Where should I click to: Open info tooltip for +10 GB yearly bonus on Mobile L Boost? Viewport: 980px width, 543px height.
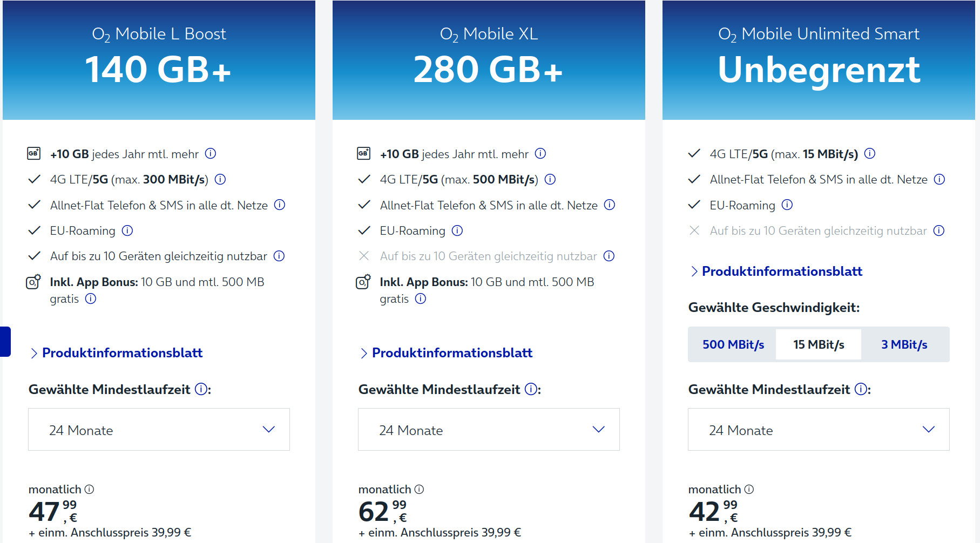coord(211,154)
